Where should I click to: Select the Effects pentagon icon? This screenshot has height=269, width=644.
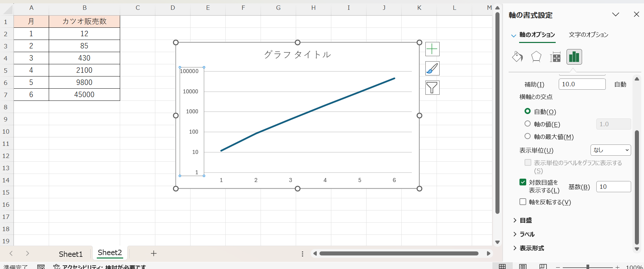coord(536,57)
